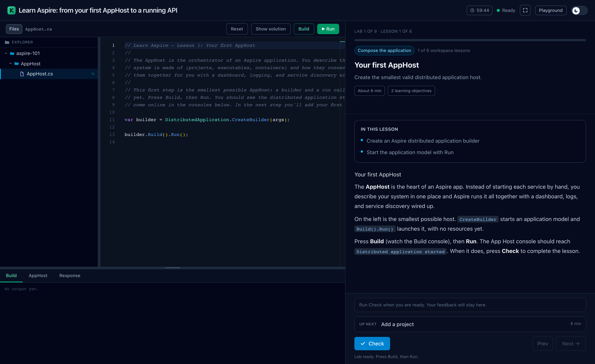Click the edited pencil icon on AppHost.cs

93,74
